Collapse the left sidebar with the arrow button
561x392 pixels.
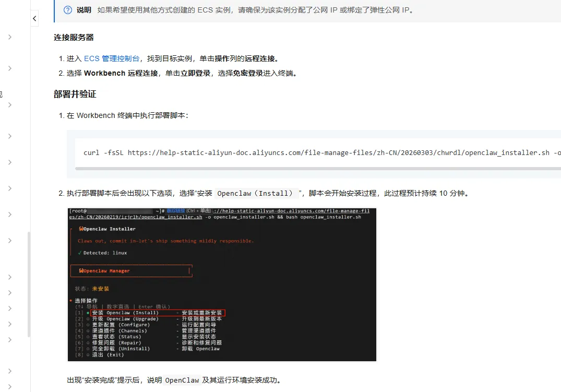34,19
